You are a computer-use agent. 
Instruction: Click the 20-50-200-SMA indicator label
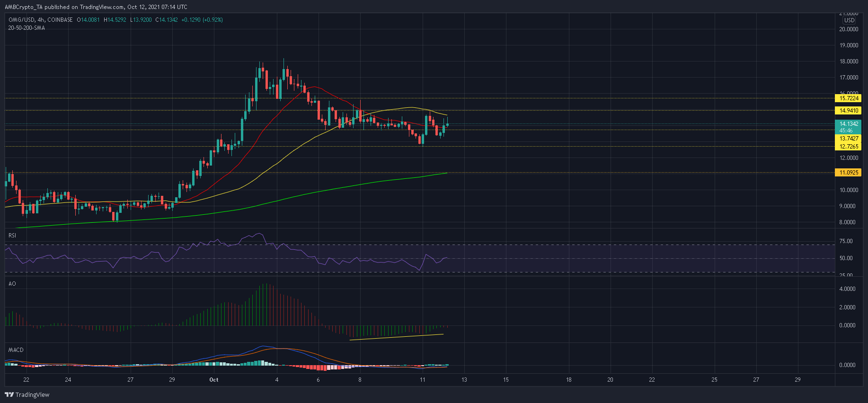click(27, 28)
